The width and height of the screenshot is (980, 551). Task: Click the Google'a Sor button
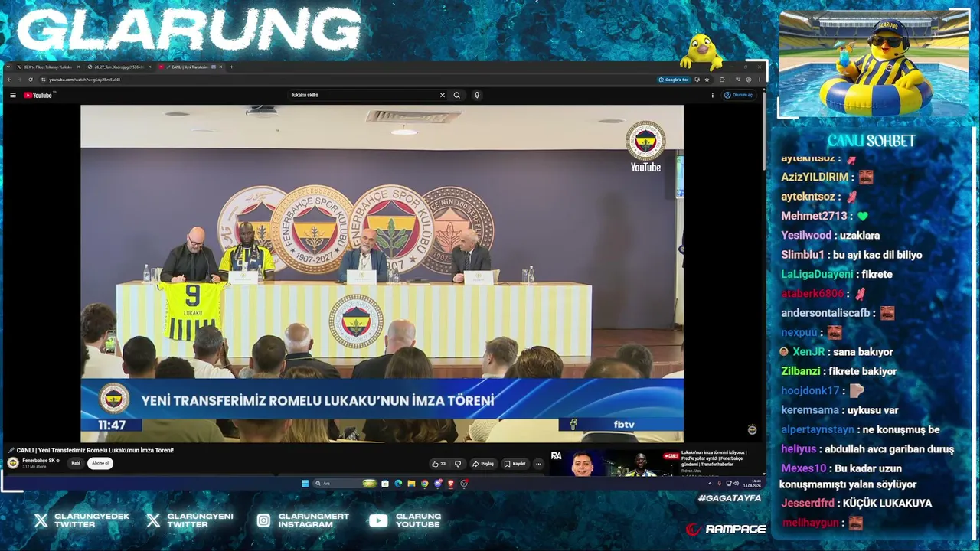(x=675, y=80)
